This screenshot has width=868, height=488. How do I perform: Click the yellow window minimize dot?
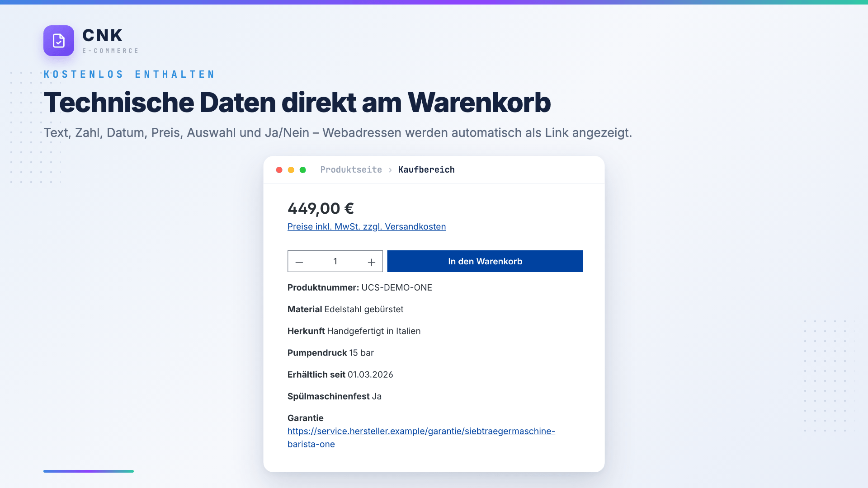point(291,170)
